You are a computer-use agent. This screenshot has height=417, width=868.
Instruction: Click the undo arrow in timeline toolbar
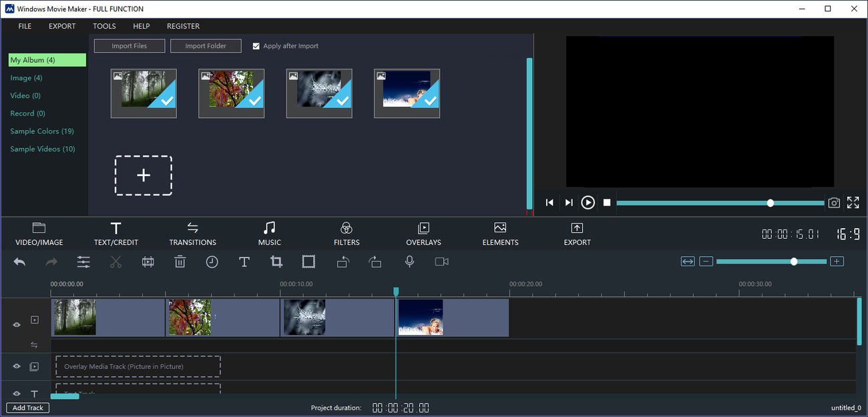click(19, 262)
